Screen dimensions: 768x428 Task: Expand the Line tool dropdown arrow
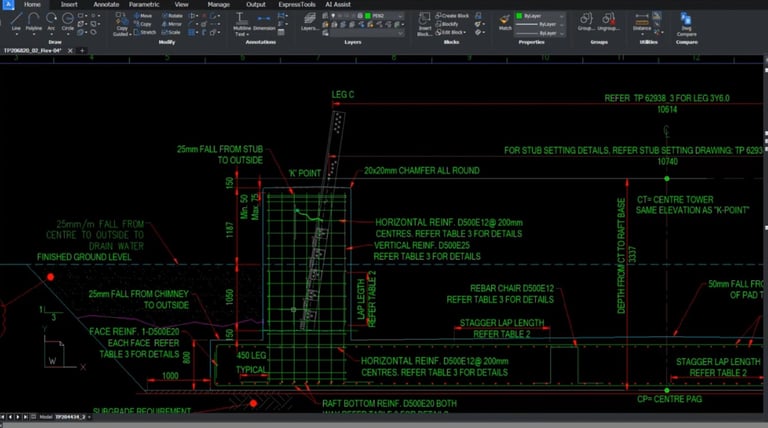point(16,34)
